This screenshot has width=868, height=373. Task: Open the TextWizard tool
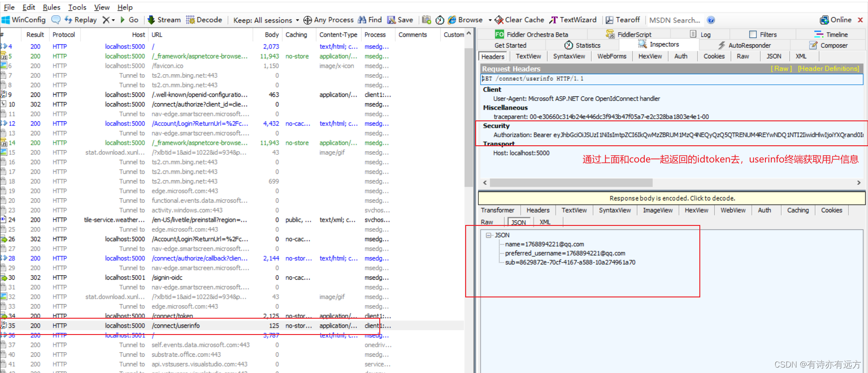(573, 20)
